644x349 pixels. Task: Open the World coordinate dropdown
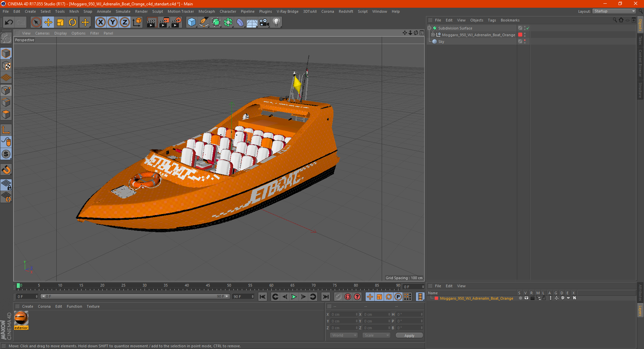(x=344, y=335)
